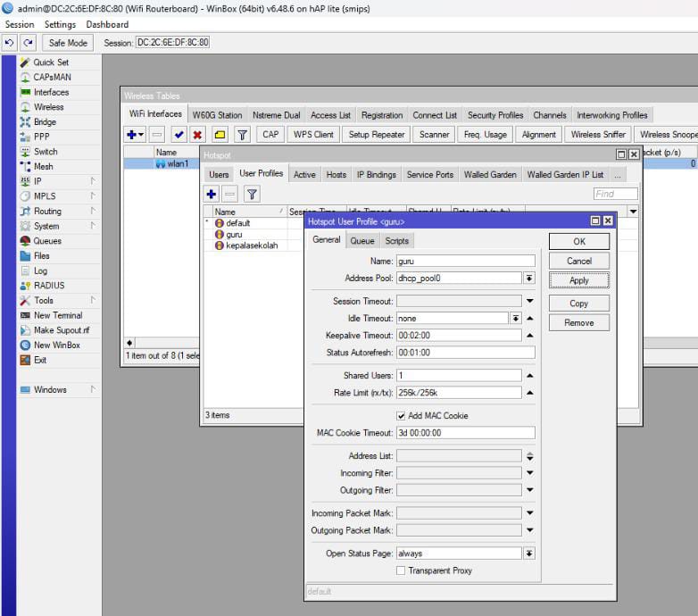Open the Settings menu

point(60,24)
